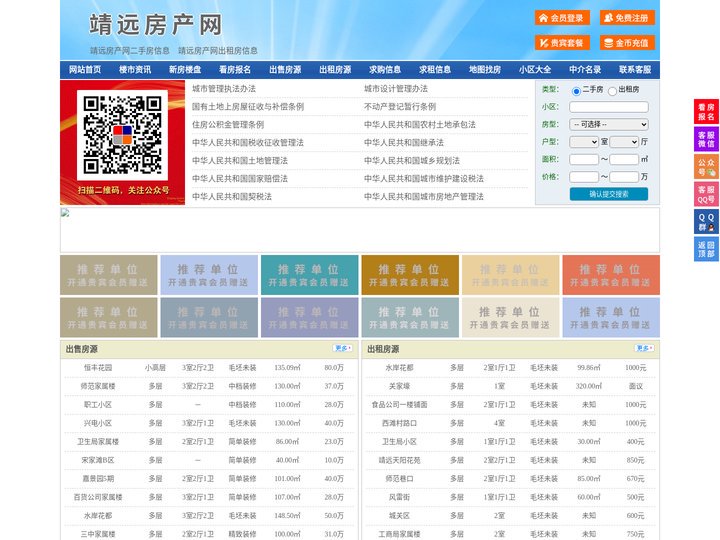Click the maximum 面积 input field
Image resolution: width=720 pixels, height=540 pixels.
624,159
